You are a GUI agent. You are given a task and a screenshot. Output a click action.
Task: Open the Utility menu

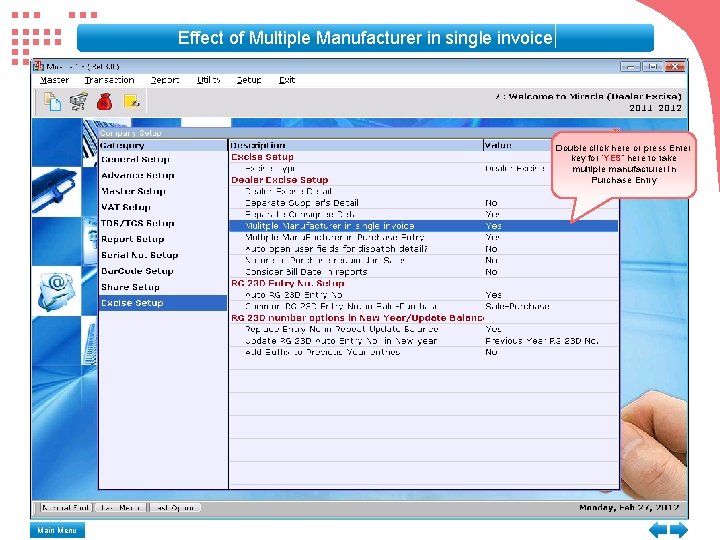click(208, 80)
